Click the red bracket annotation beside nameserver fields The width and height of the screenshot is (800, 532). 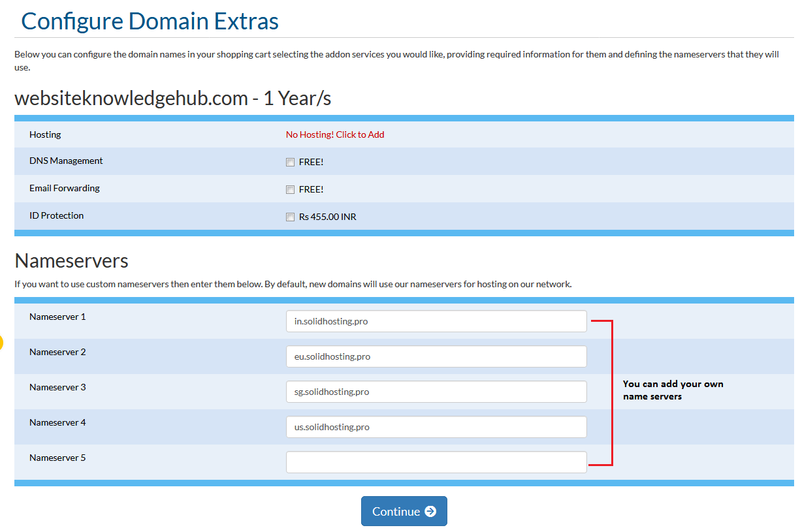[x=613, y=392]
